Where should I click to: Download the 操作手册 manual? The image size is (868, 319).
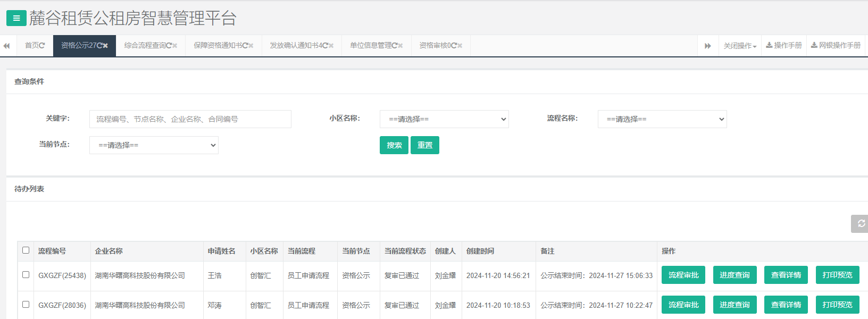[x=783, y=46]
